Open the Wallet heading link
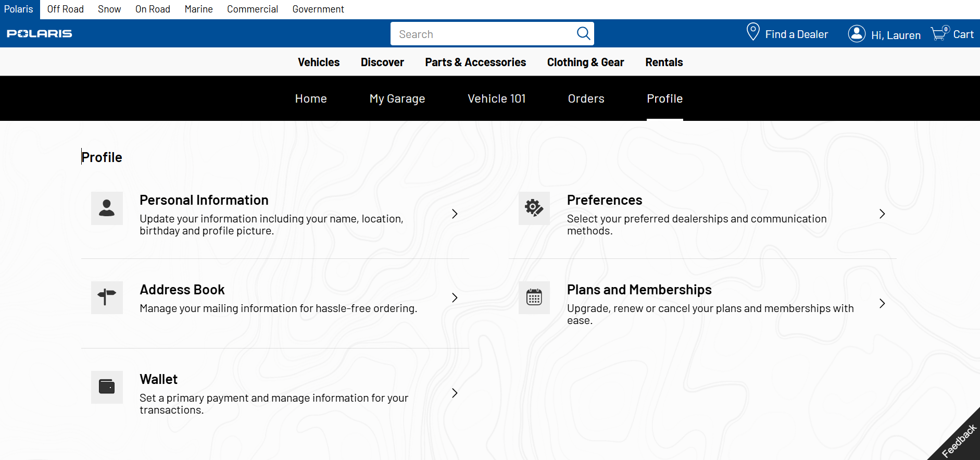 pos(159,379)
